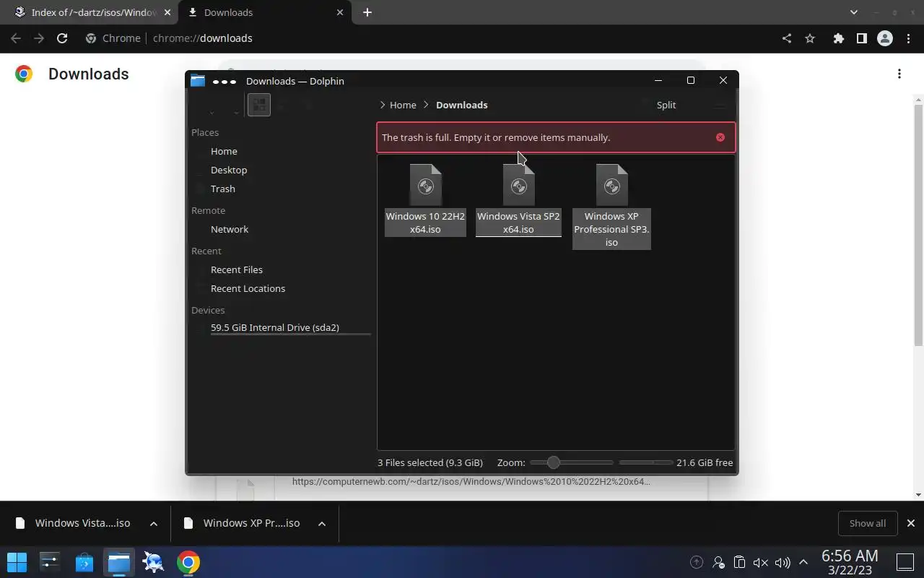The height and width of the screenshot is (578, 924).
Task: Expand the chevron before Downloads in breadcrumb
Action: pos(427,105)
